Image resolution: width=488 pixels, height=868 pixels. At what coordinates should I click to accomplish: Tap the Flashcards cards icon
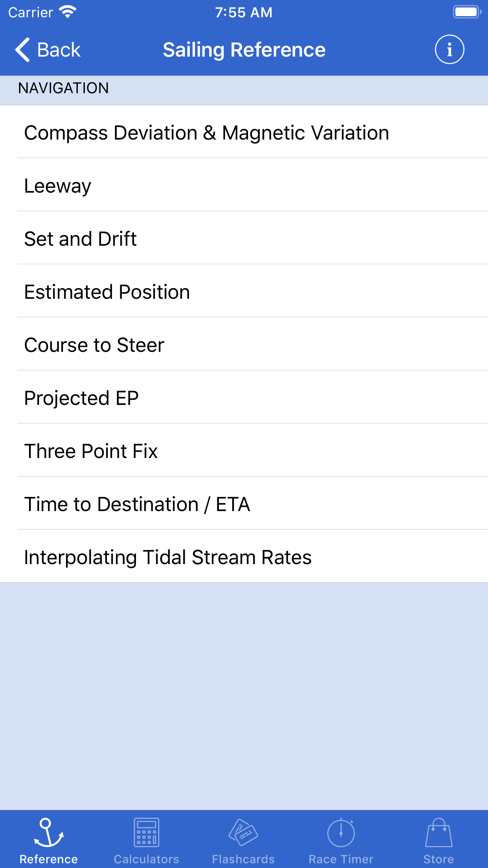pyautogui.click(x=243, y=833)
